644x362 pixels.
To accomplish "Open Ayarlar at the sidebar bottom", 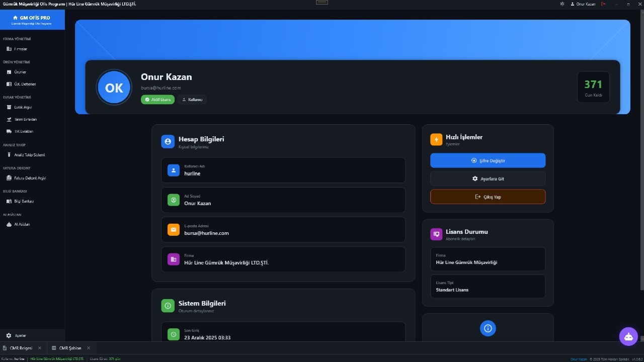I will [20, 335].
